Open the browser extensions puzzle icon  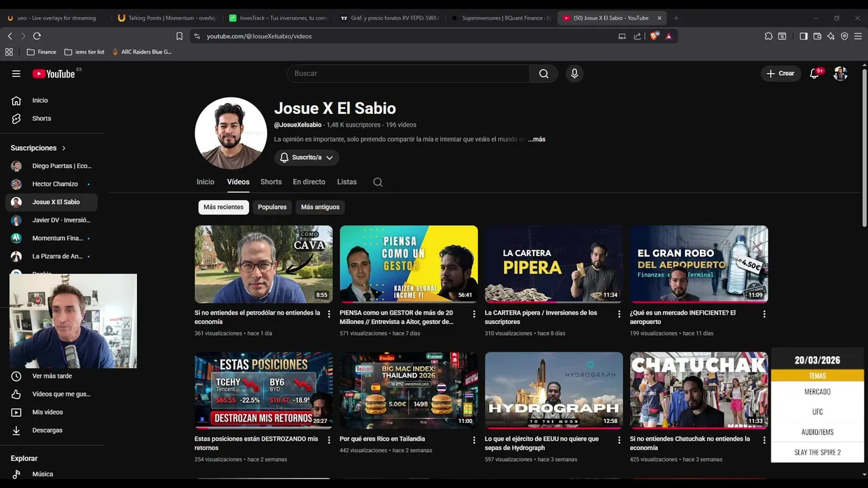coord(768,36)
